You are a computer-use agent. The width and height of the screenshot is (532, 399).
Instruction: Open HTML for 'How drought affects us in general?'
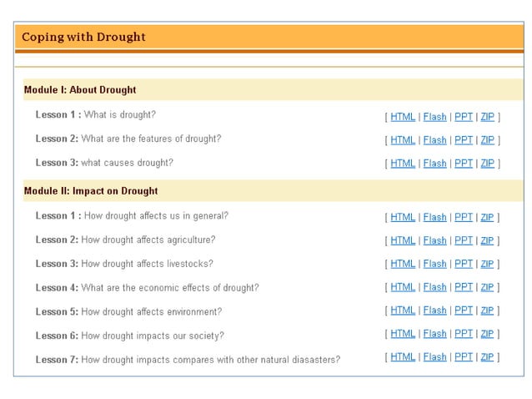pos(403,217)
